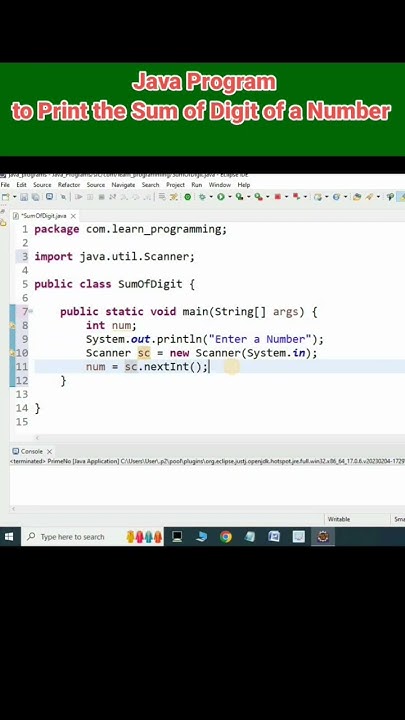405x720 pixels.
Task: Click line number 13 in the gutter
Action: click(22, 394)
